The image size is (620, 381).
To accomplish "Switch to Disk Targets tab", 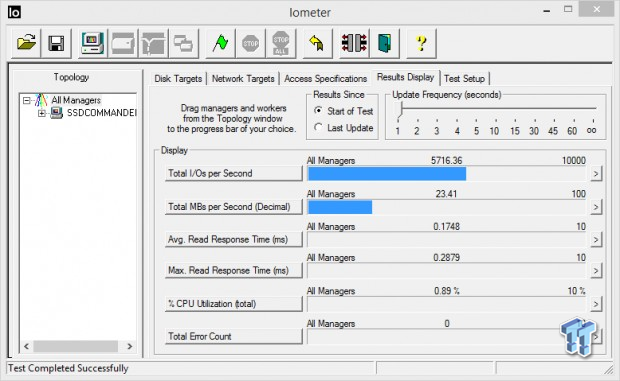I will click(x=178, y=79).
